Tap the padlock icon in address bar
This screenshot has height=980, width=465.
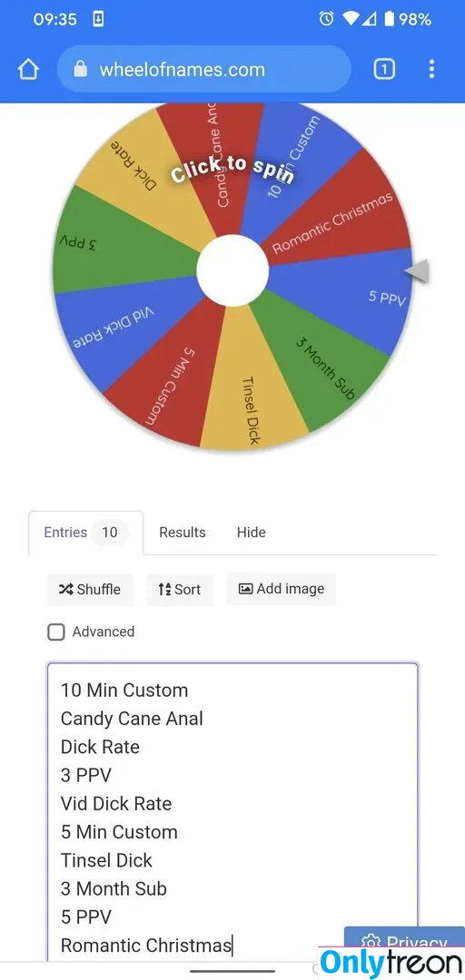[x=80, y=69]
